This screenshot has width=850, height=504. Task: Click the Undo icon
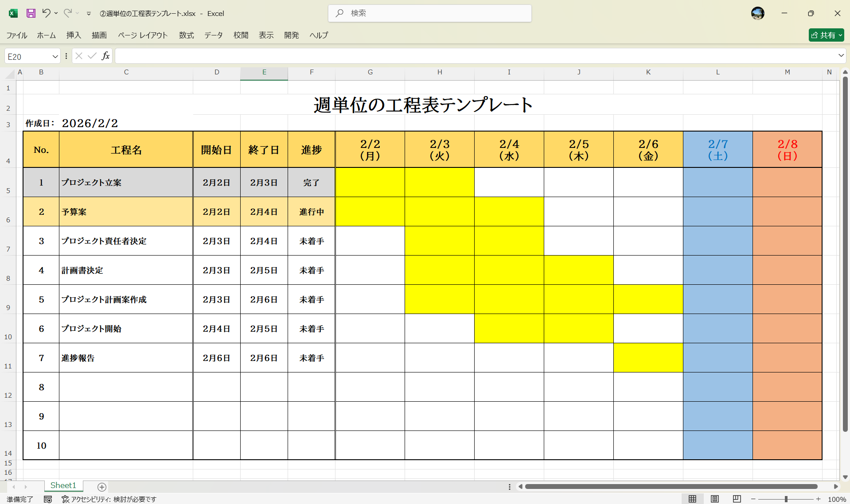point(47,13)
